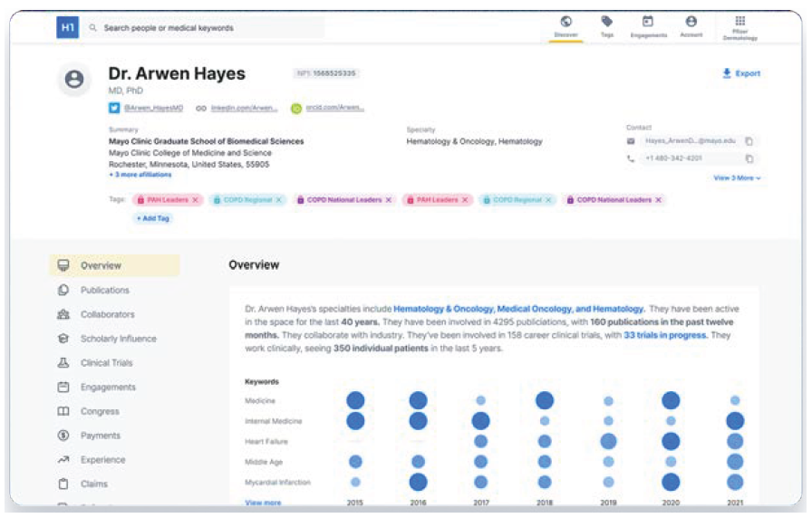Open the Discover globe icon
This screenshot has width=812, height=518.
tap(565, 22)
